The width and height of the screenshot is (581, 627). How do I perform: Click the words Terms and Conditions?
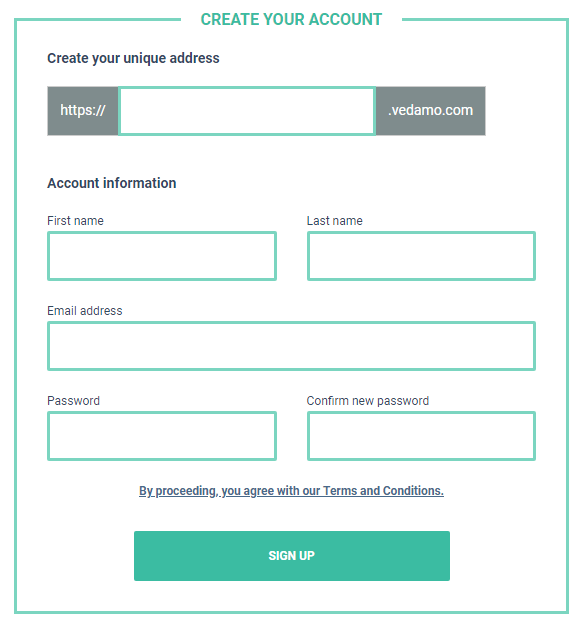coord(383,491)
